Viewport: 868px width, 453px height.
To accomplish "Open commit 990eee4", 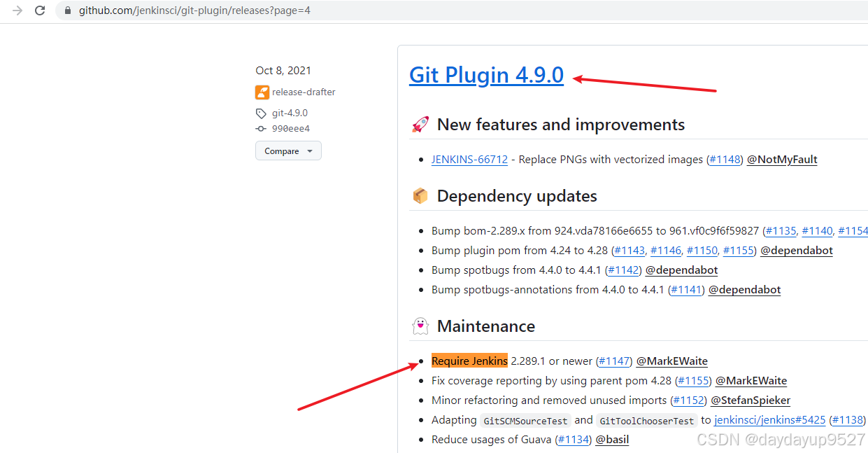I will coord(290,129).
